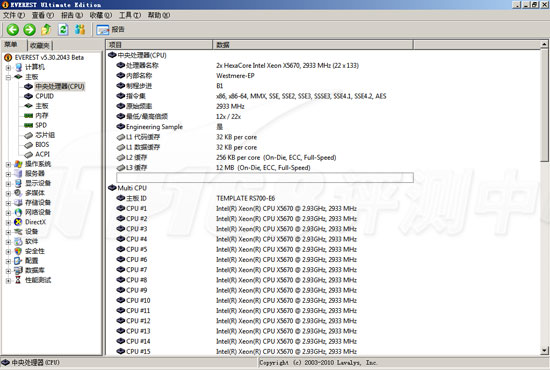Select the 内存 memory icon item
550x370 pixels.
[28, 116]
